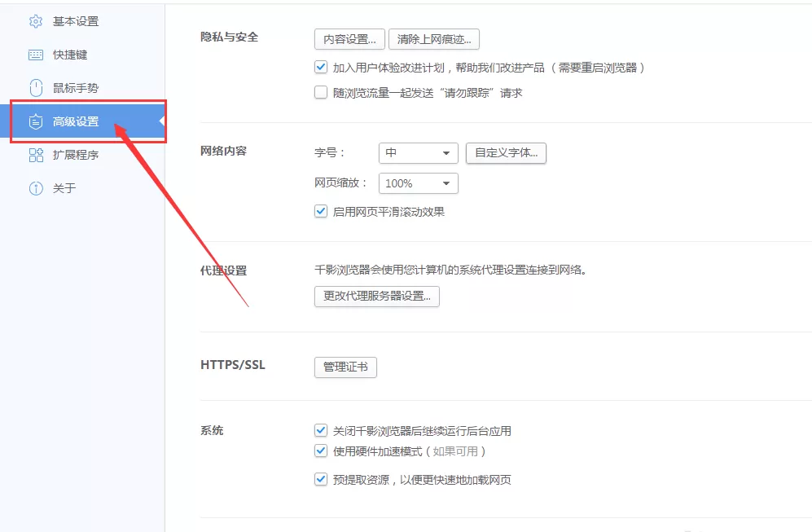812x532 pixels.
Task: Click the 隐私与安全 section heading
Action: click(230, 37)
